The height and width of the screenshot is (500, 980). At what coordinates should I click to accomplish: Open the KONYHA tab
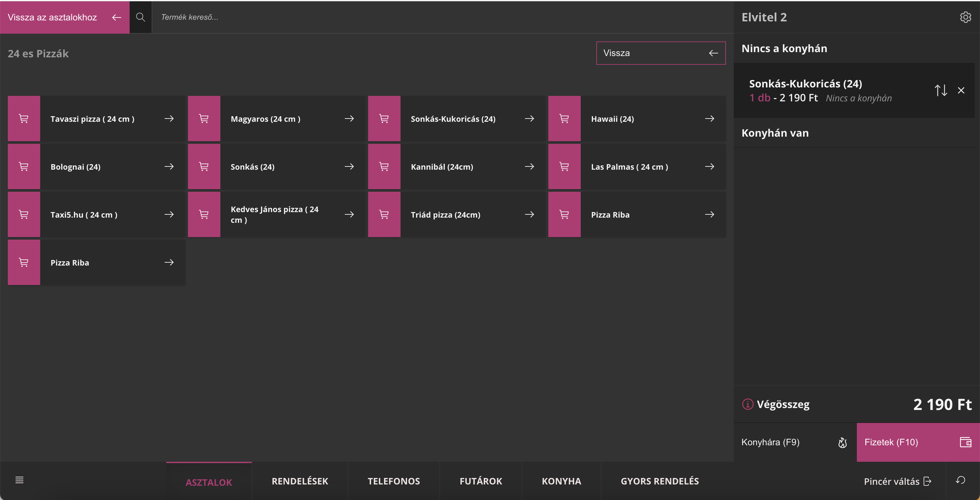pyautogui.click(x=561, y=481)
